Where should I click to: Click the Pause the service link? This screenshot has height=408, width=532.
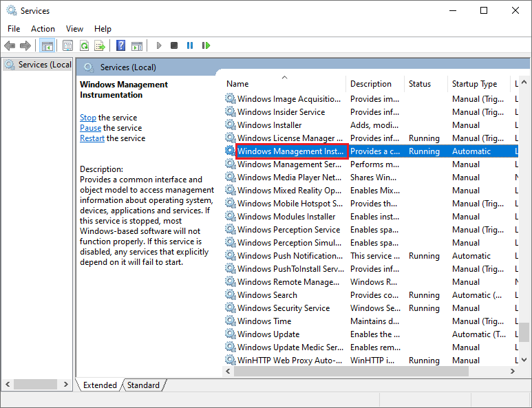[91, 128]
